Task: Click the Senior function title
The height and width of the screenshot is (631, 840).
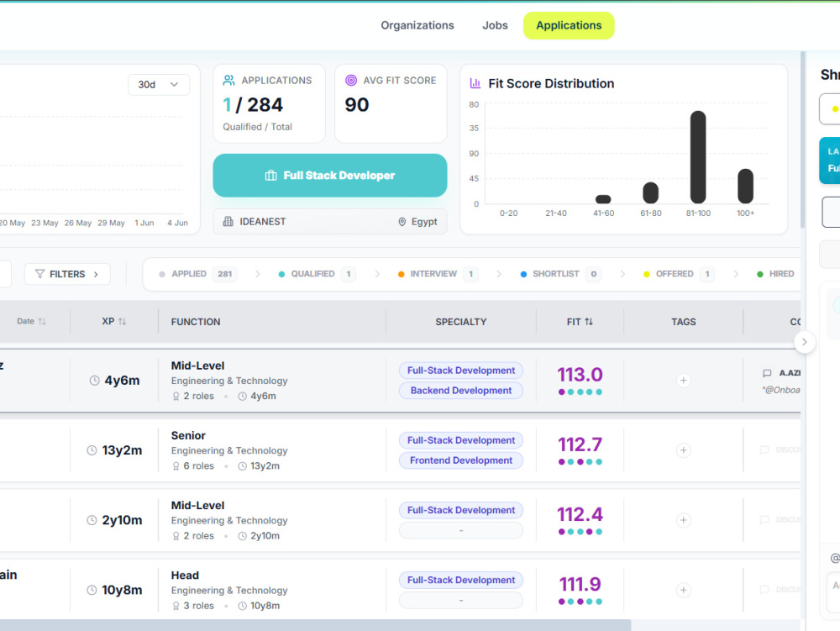Action: coord(188,435)
